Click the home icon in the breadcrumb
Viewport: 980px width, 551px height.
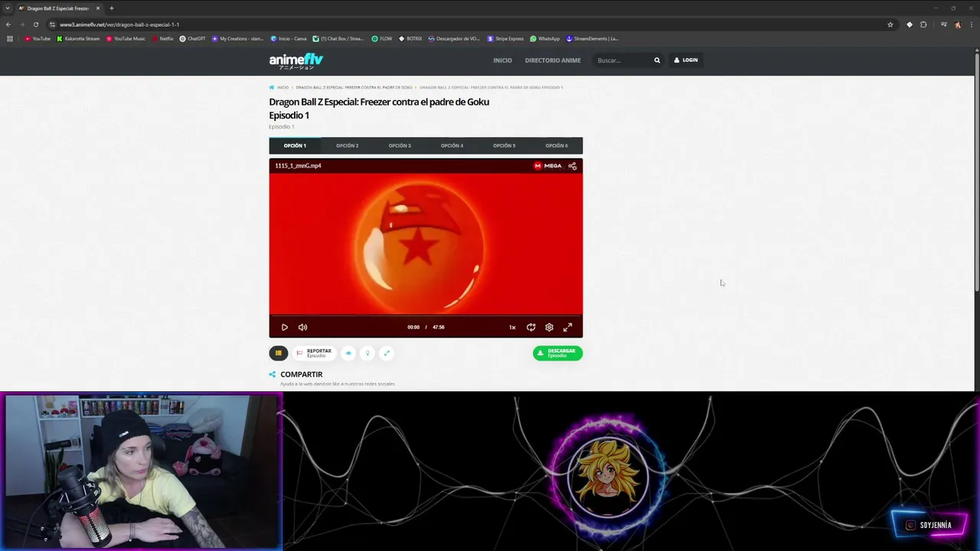click(272, 87)
